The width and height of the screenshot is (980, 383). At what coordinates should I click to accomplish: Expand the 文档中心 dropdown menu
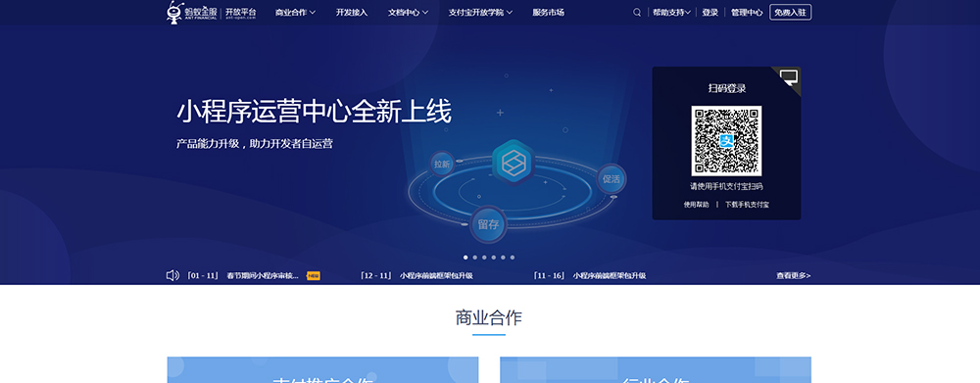tap(408, 12)
